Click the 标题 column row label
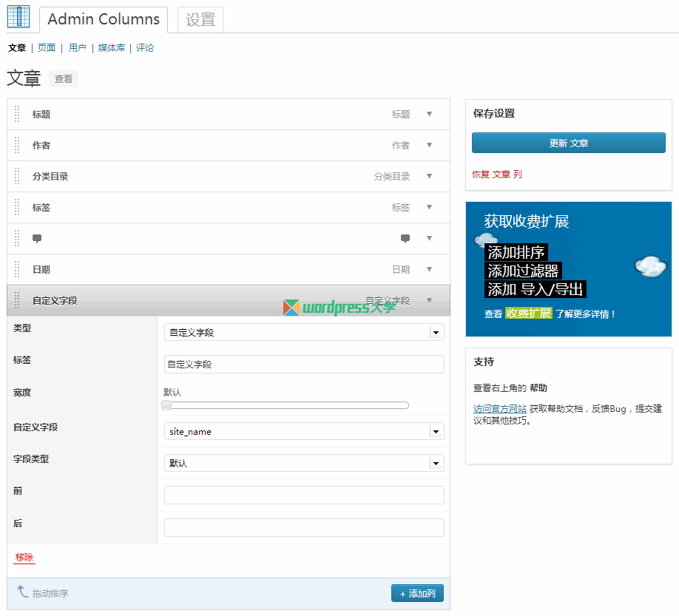The width and height of the screenshot is (679, 616). coord(41,115)
